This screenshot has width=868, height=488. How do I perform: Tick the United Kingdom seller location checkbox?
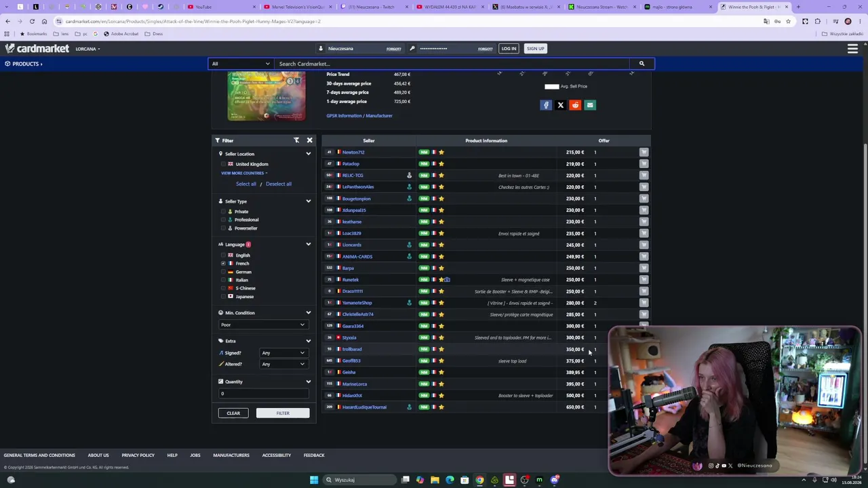223,164
